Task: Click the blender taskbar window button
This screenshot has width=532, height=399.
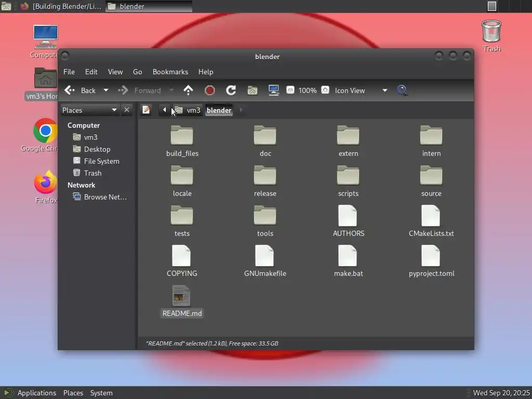Action: pos(149,6)
